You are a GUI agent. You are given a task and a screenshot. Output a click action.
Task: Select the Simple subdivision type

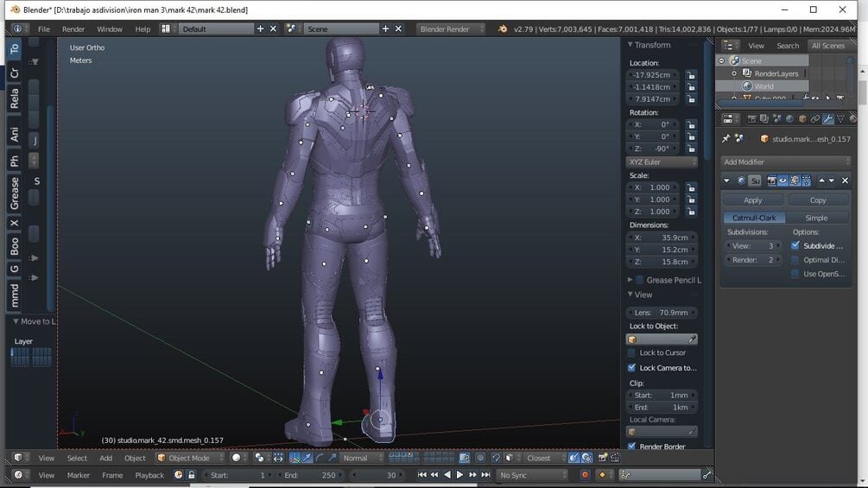816,218
